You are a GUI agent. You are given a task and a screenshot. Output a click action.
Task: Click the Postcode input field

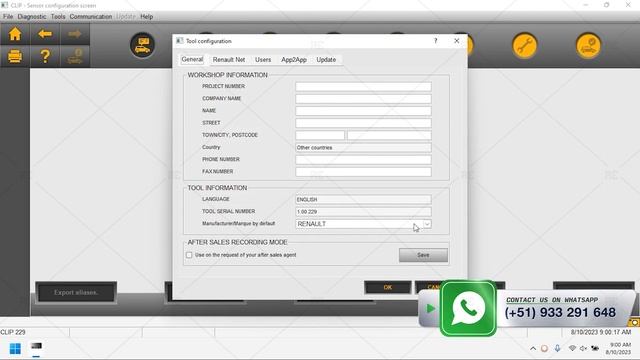(389, 135)
